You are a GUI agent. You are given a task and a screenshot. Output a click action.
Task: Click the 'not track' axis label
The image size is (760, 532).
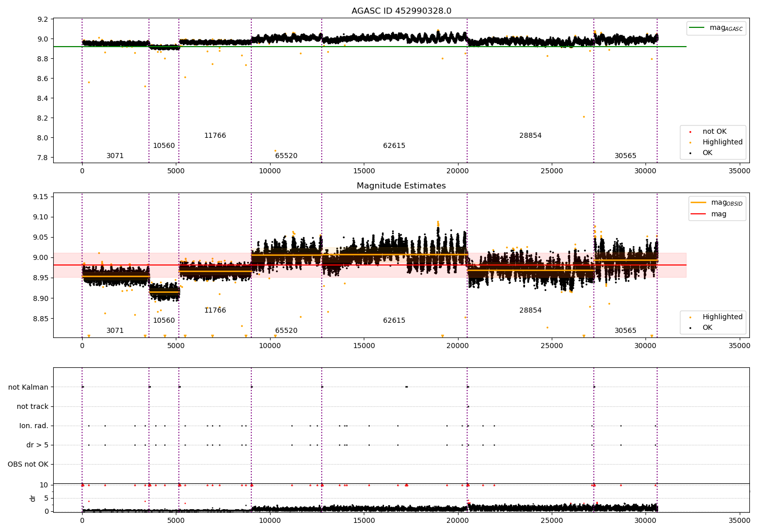(x=32, y=407)
